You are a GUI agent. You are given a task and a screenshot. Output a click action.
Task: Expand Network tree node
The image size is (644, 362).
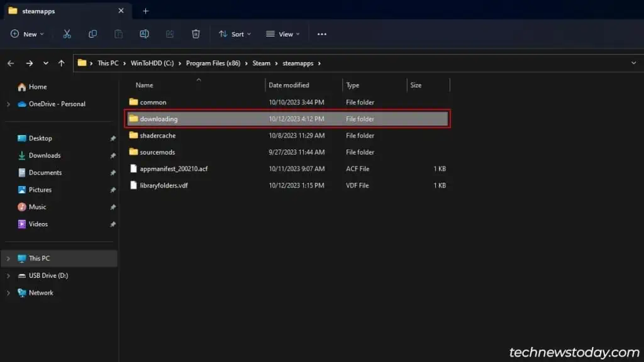(x=8, y=293)
